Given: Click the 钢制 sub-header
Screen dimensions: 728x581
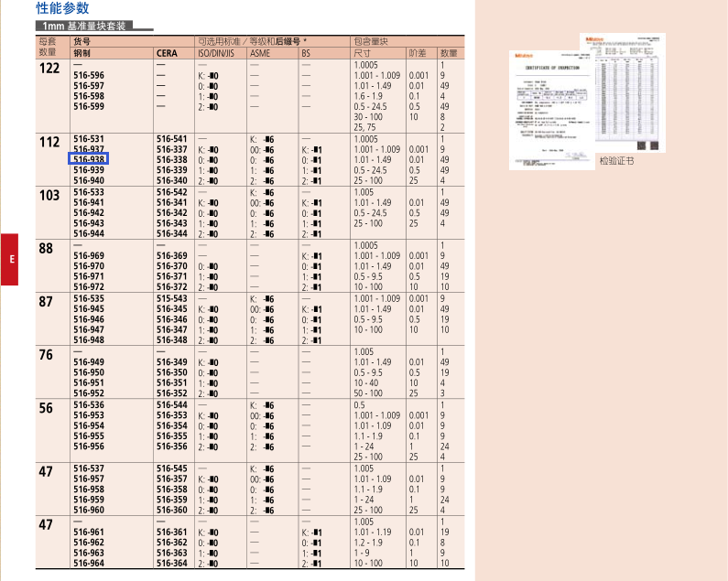Looking at the screenshot, I should [81, 53].
